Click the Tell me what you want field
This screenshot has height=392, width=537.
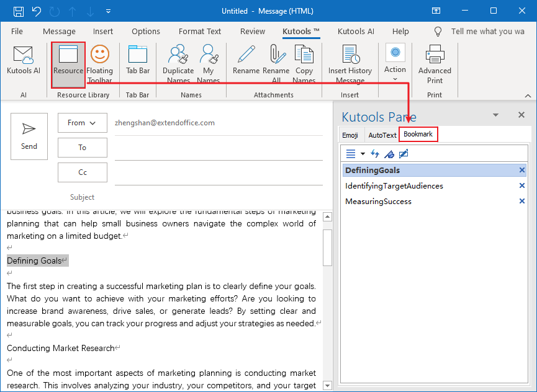tap(487, 32)
